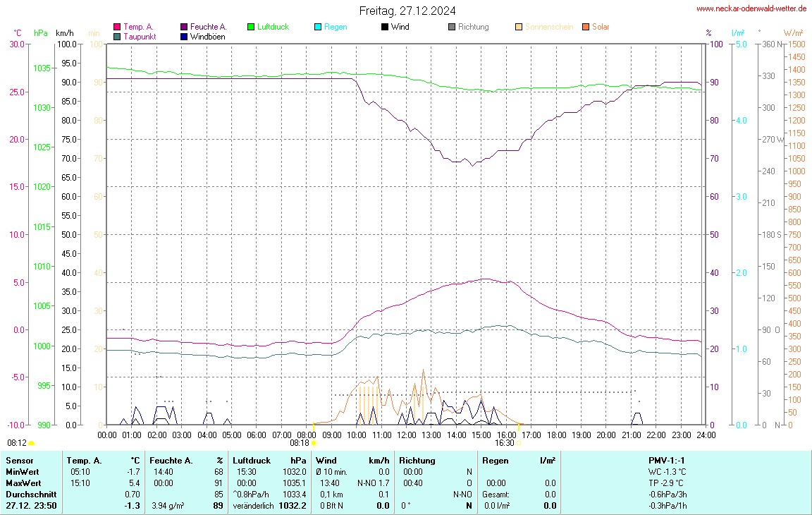This screenshot has height=515, width=812.
Task: Click the Sensor header in the data table
Action: (20, 460)
